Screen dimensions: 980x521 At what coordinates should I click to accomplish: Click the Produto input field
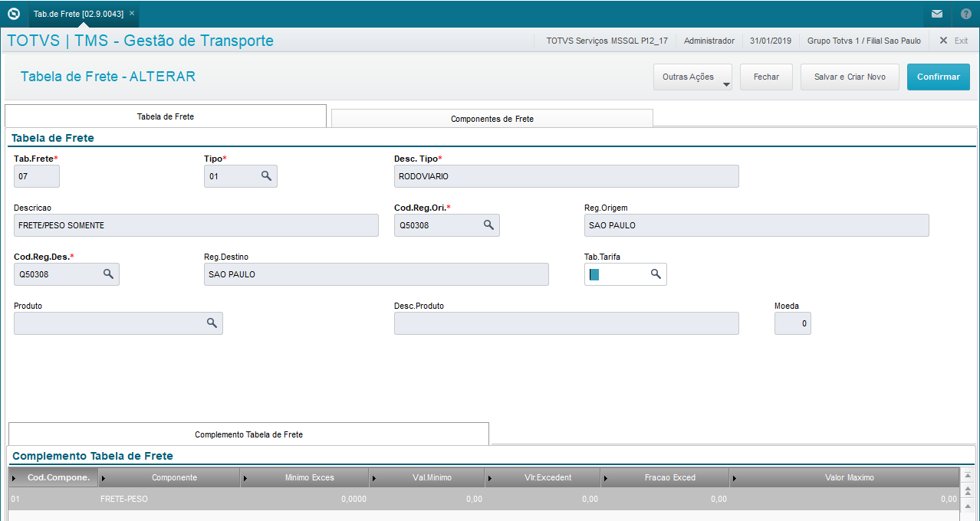(x=118, y=323)
